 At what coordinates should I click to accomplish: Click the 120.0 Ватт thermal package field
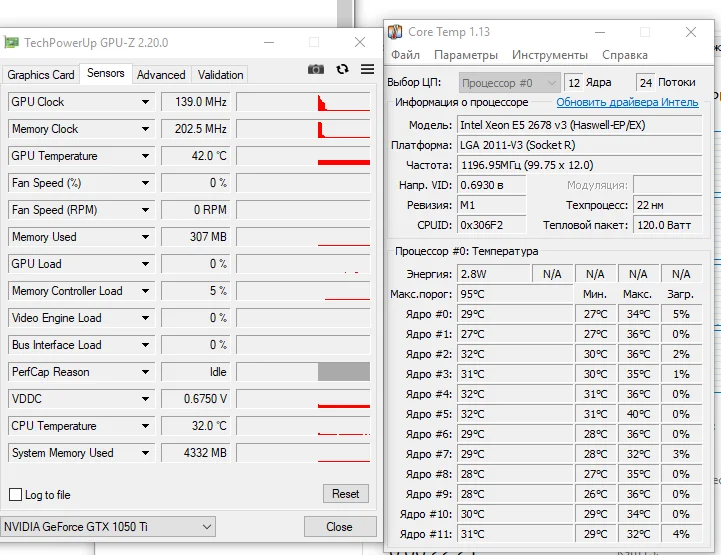668,225
